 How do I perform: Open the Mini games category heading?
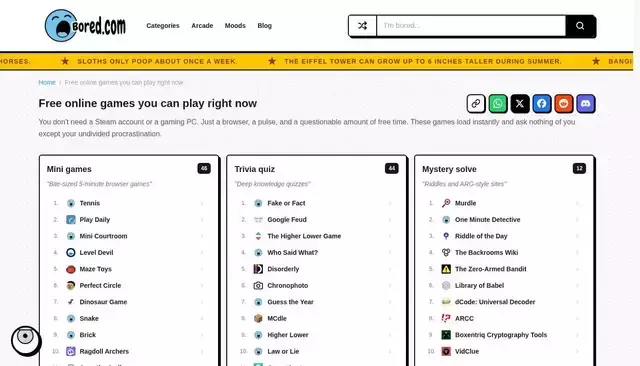pyautogui.click(x=69, y=169)
